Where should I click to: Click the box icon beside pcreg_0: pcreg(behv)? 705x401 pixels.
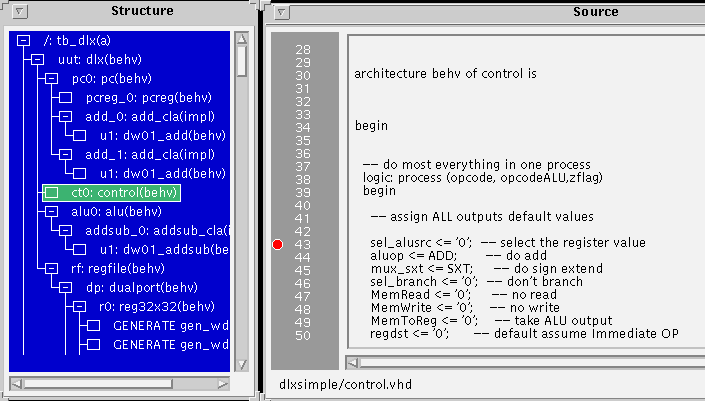pos(65,98)
